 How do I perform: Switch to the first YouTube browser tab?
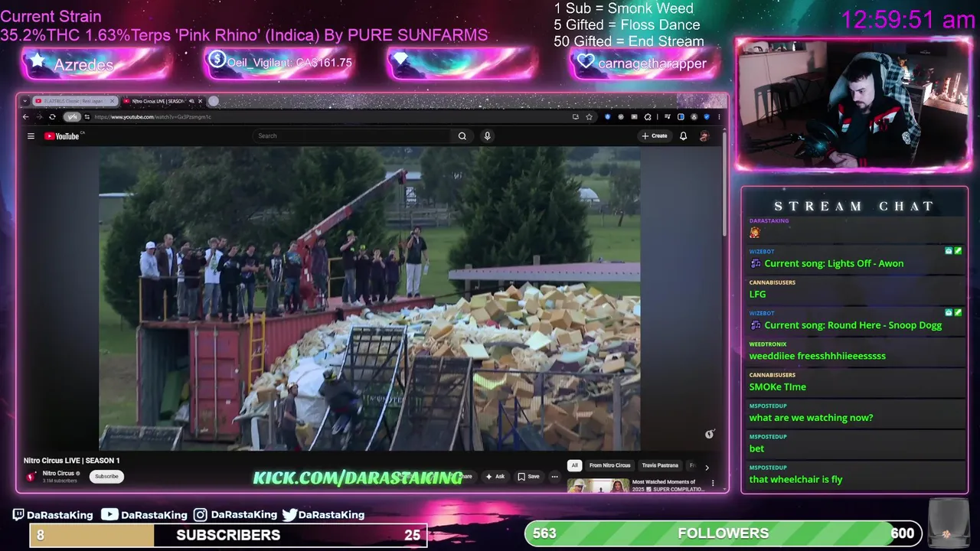[x=74, y=101]
